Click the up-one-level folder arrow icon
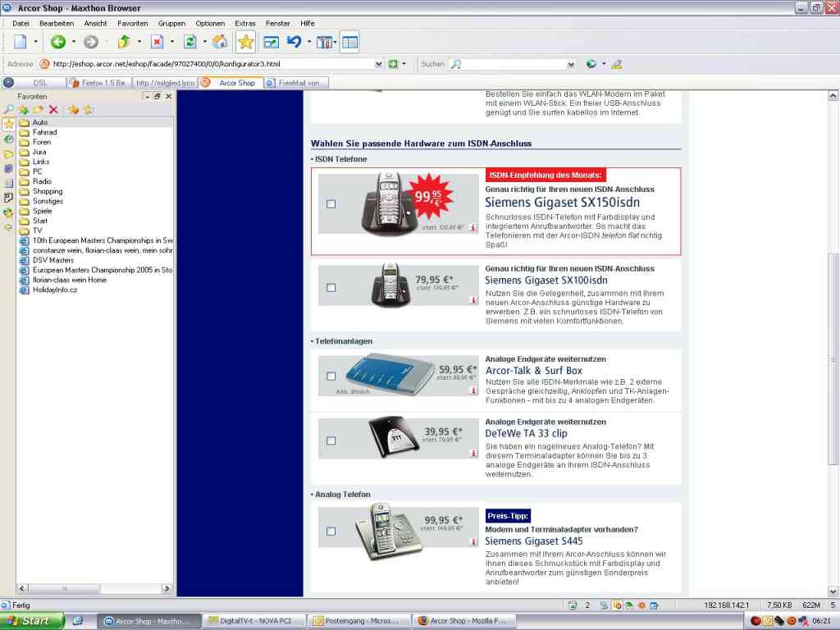840x630 pixels. click(124, 42)
